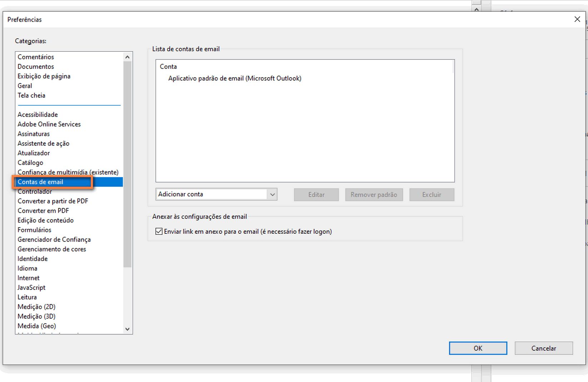Open the Controlador category

point(35,192)
